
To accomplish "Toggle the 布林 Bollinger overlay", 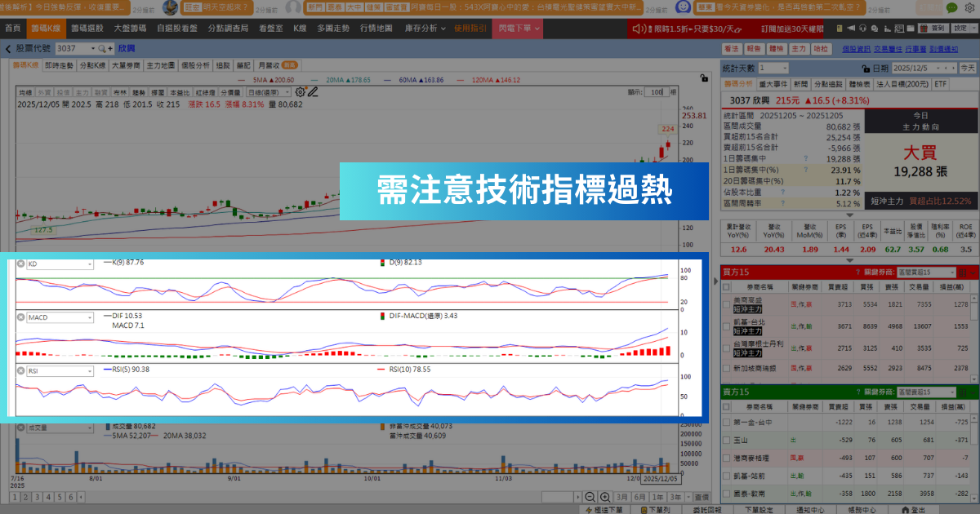I will 121,91.
